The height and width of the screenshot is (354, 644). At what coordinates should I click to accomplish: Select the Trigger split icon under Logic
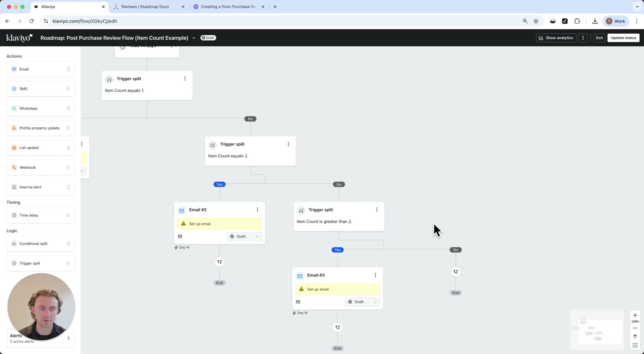[14, 263]
